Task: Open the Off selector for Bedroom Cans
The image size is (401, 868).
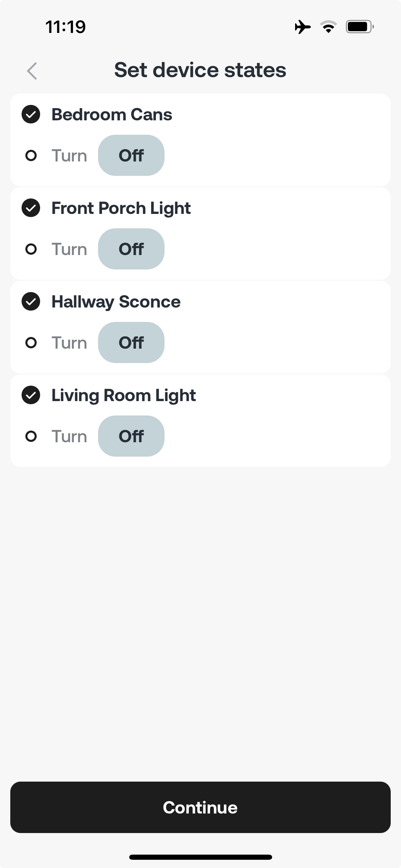Action: (x=131, y=155)
